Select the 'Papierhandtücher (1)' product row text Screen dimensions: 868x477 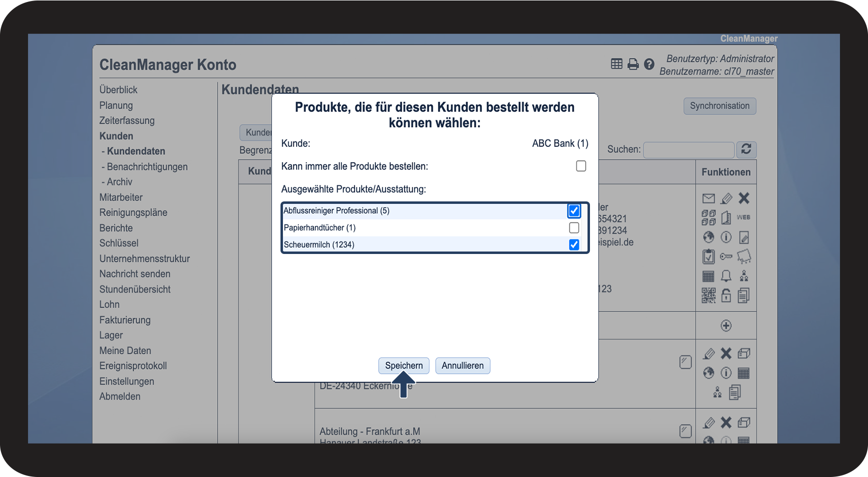point(320,227)
